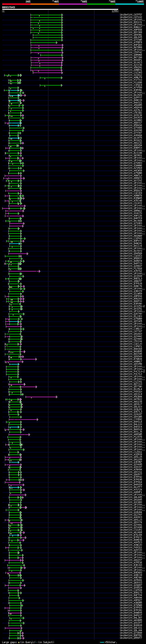
Task: Select label UniRef100_B4JMZ8
Action: 131,95
